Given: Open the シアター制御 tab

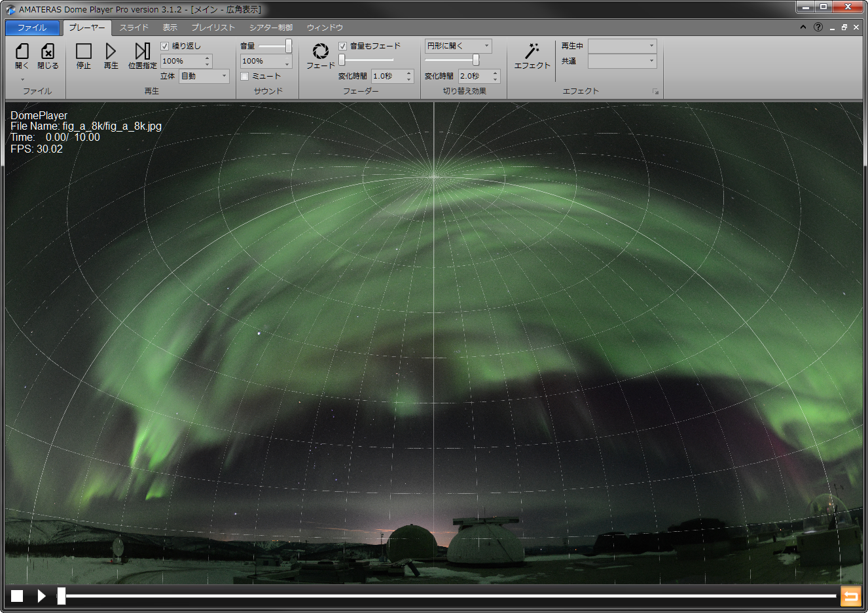Looking at the screenshot, I should point(270,28).
